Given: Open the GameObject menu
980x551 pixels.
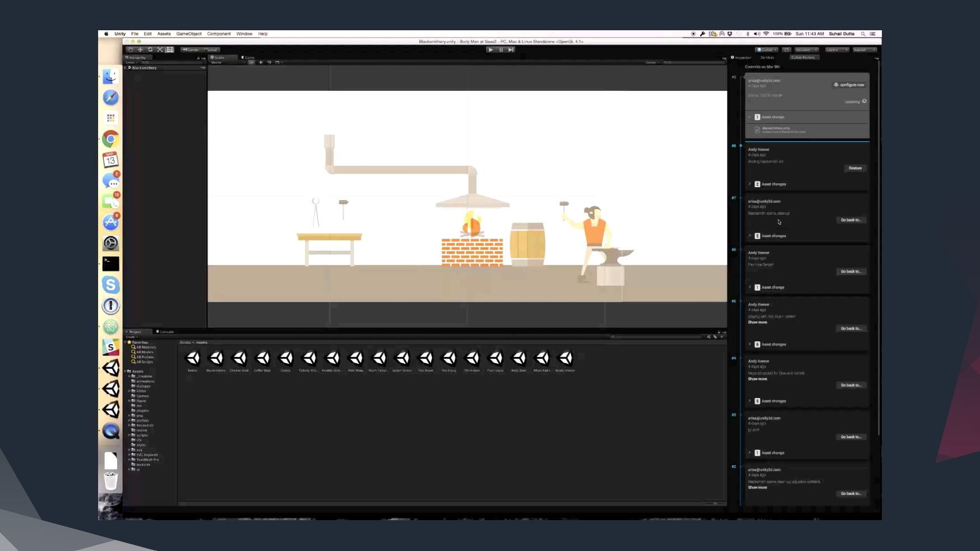Looking at the screenshot, I should tap(189, 34).
